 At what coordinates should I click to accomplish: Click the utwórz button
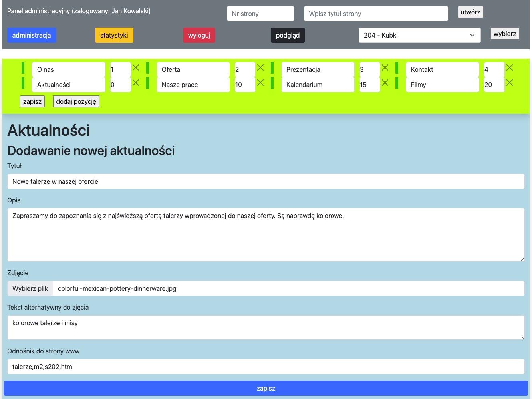pos(470,12)
